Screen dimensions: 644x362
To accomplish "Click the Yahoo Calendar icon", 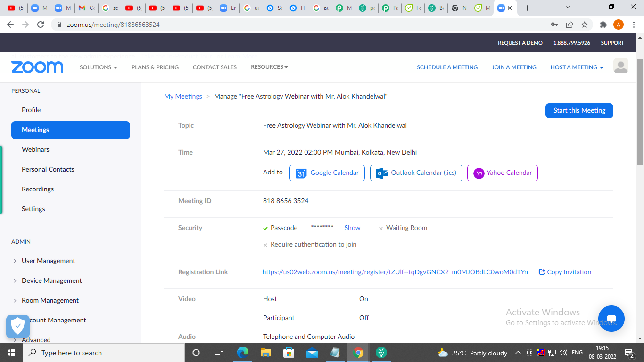I will point(479,173).
